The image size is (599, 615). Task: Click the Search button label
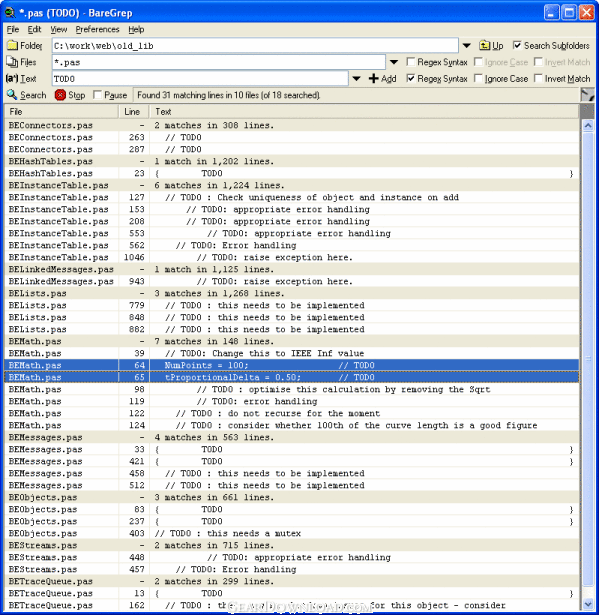tap(33, 95)
